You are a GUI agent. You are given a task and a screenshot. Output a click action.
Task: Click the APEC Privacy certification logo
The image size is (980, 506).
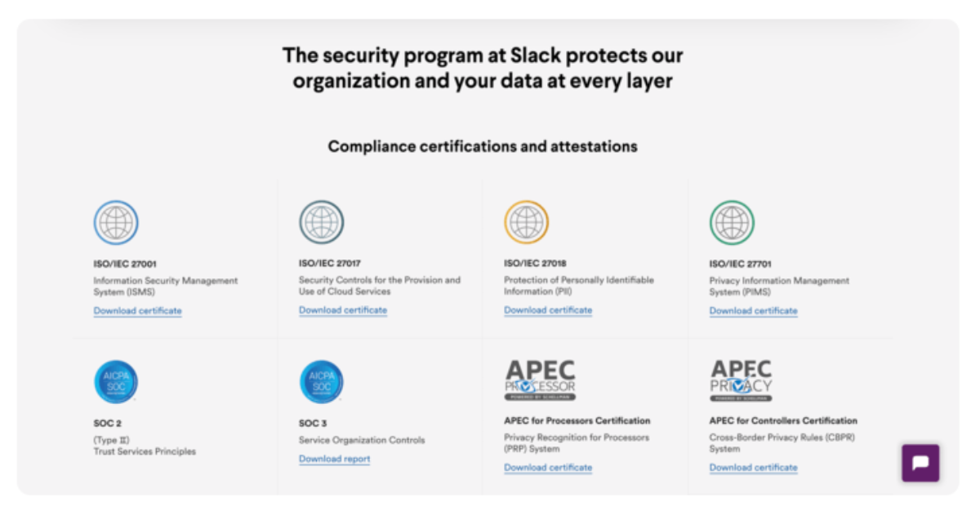point(742,379)
